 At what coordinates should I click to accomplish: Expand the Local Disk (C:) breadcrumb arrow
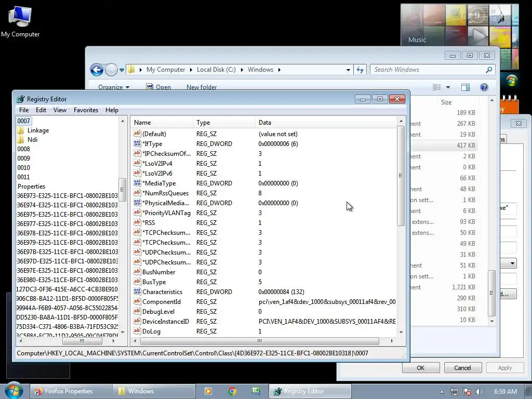pyautogui.click(x=242, y=70)
